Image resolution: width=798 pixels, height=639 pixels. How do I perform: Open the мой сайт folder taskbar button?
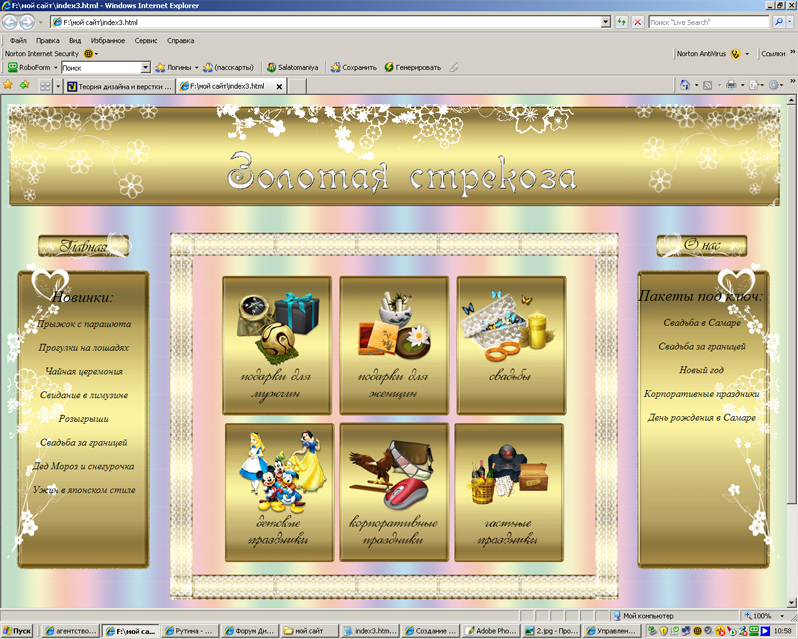(x=309, y=631)
